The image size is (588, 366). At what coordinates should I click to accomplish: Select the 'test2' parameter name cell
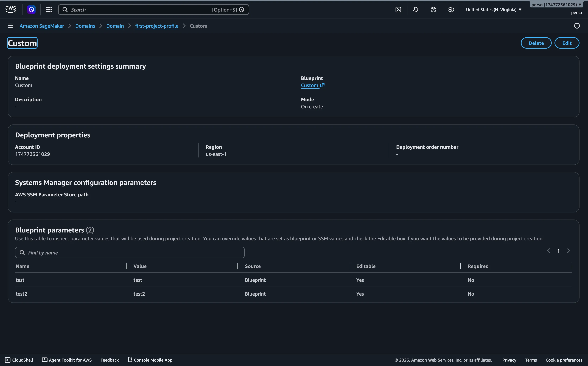click(x=21, y=294)
